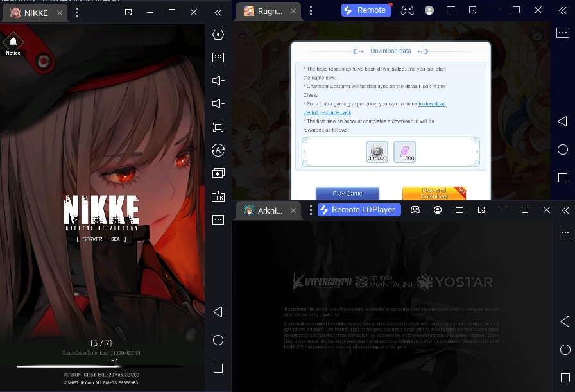Tap Android back in Arknights sidebar
The width and height of the screenshot is (575, 392).
click(x=565, y=321)
